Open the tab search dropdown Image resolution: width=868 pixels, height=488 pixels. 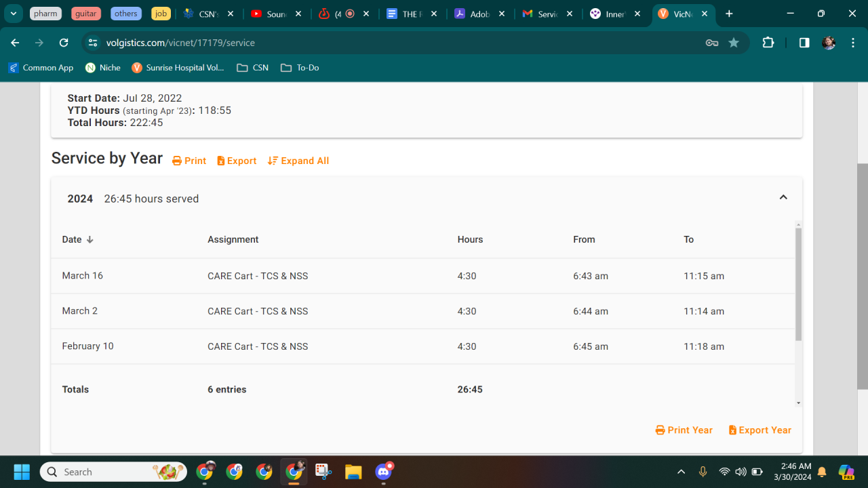coord(13,14)
